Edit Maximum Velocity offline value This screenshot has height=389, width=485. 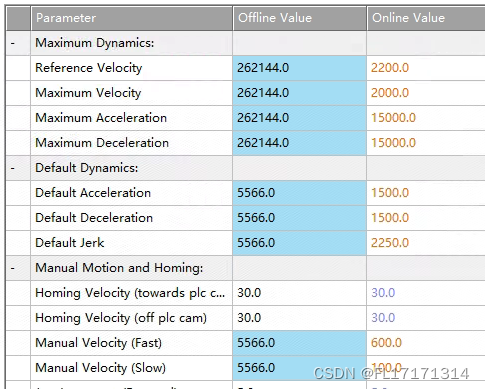300,93
